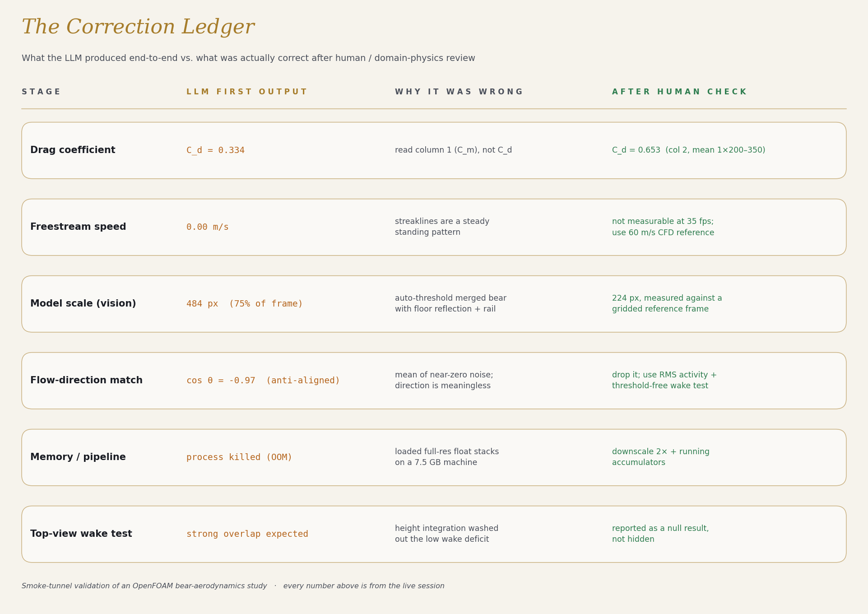The image size is (868, 614).
Task: Open the Top-view wake test row
Action: point(434,534)
